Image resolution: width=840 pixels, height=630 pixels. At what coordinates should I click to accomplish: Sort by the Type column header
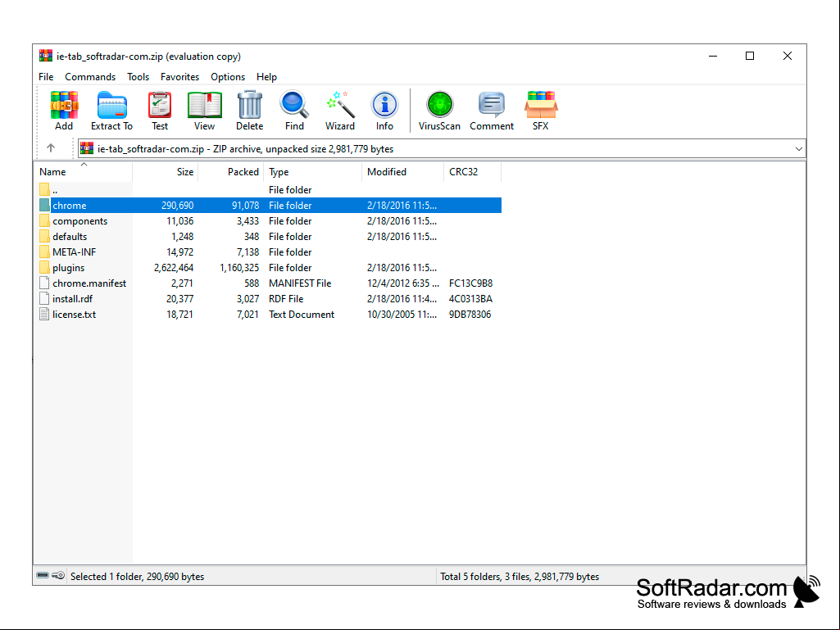tap(313, 171)
